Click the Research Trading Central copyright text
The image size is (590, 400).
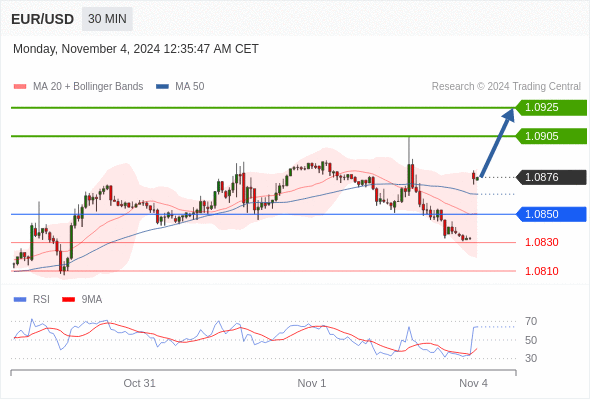pos(506,87)
